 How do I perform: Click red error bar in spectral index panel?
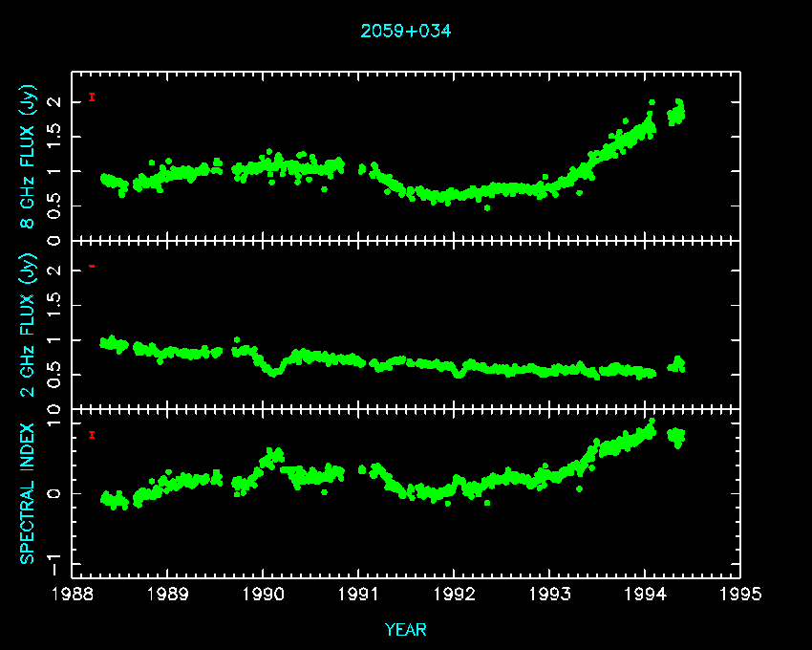[92, 435]
